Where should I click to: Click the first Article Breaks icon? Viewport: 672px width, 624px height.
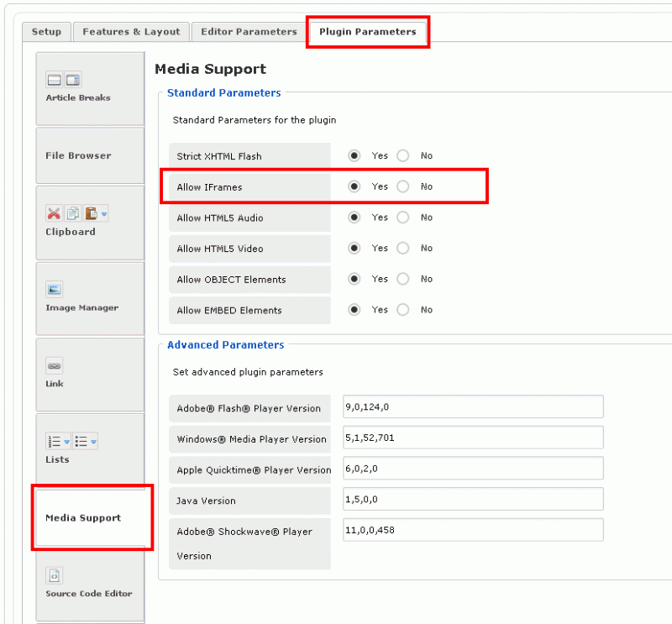pos(55,80)
